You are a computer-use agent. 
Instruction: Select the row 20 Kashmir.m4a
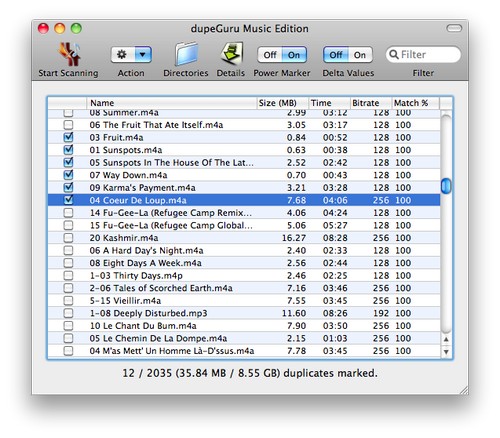[x=244, y=238]
